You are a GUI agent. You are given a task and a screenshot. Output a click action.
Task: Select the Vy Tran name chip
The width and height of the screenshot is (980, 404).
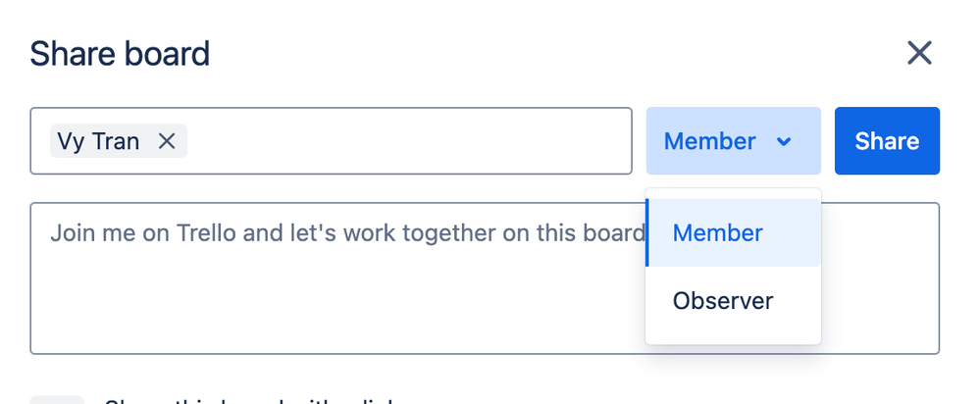coord(98,141)
